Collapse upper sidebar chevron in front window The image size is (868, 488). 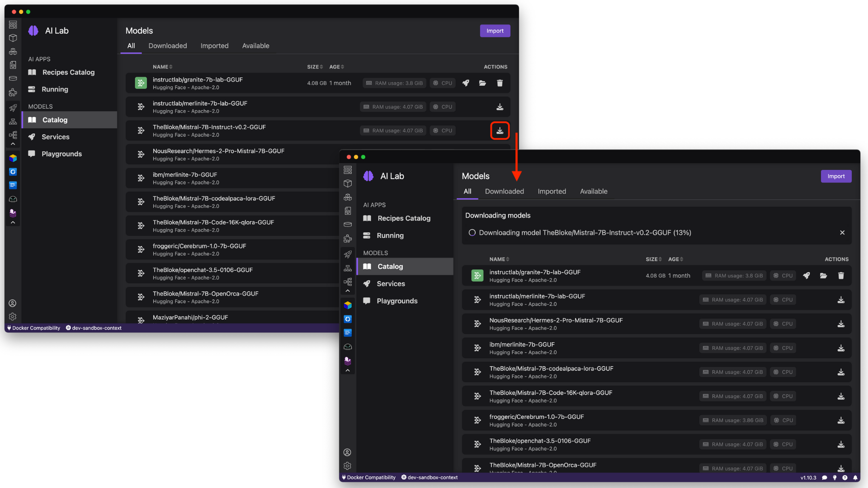348,291
